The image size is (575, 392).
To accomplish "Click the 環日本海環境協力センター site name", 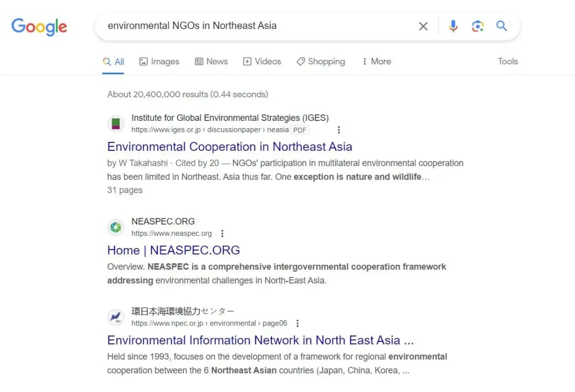I will click(x=183, y=312).
